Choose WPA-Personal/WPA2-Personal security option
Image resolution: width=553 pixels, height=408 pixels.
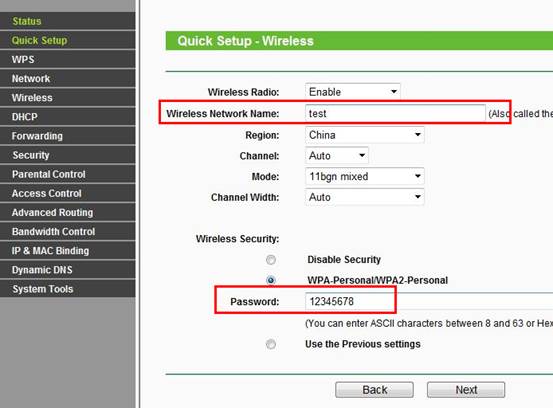(271, 280)
